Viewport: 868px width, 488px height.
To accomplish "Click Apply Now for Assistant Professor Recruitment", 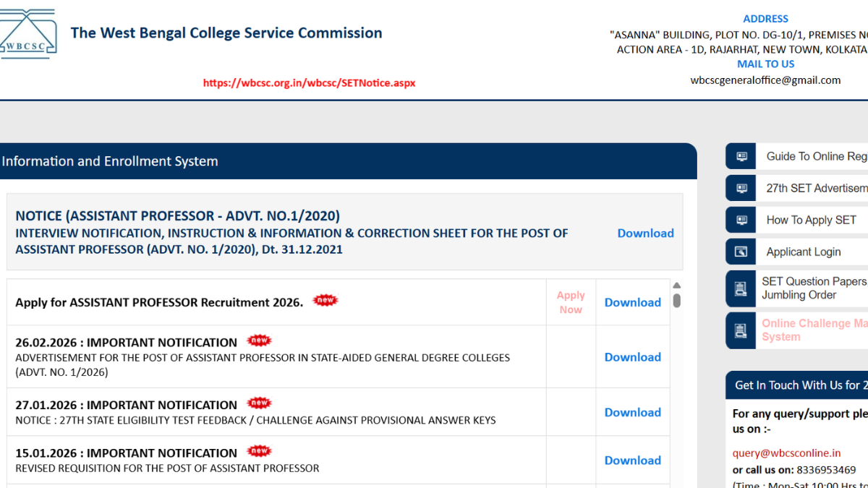I will pos(570,302).
